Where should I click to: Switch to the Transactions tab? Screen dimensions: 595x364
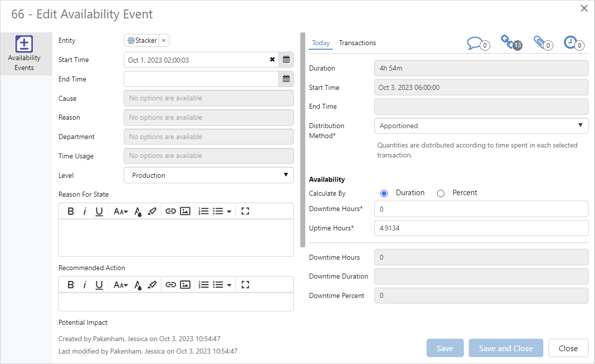(357, 43)
